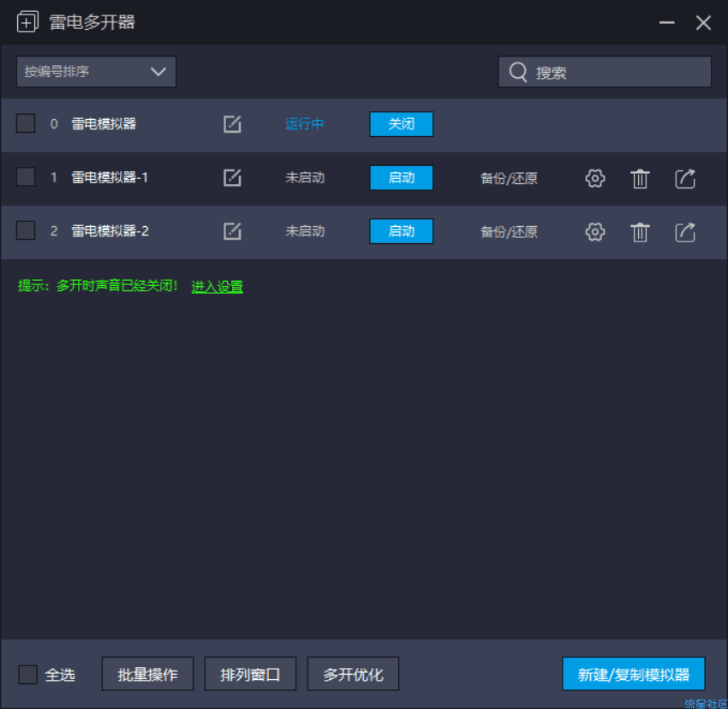Click the 运行中 status text

click(305, 124)
